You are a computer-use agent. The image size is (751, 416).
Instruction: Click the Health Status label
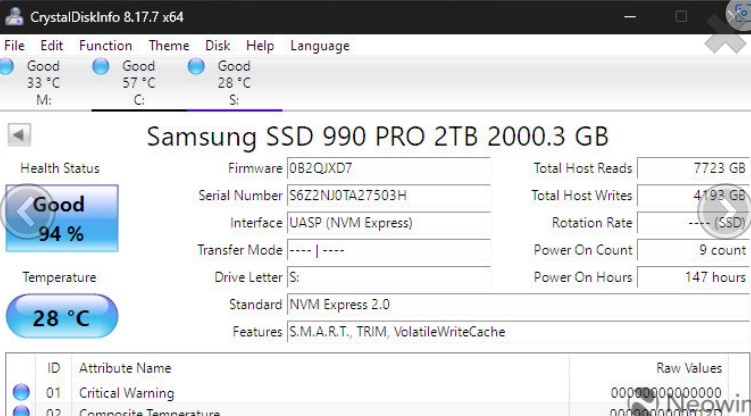(60, 169)
